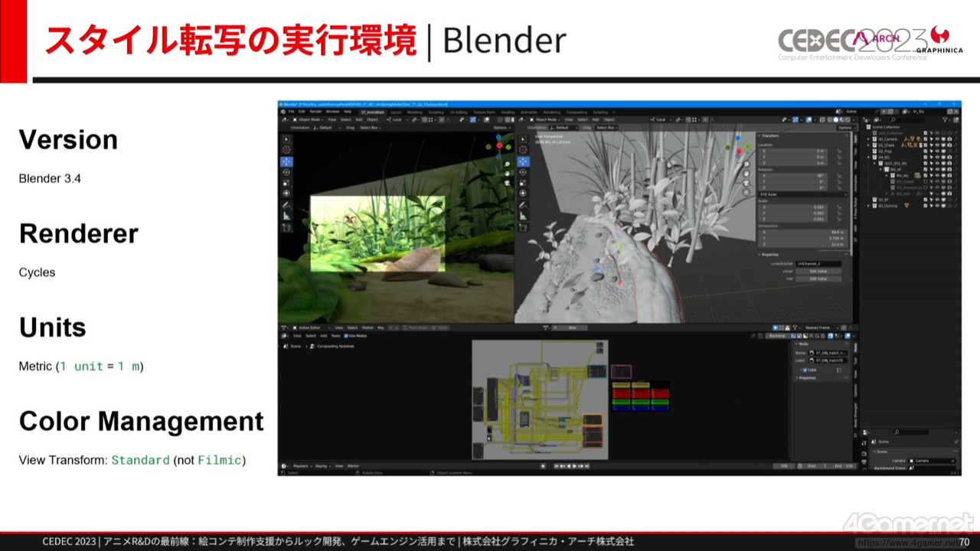The width and height of the screenshot is (980, 551).
Task: Open the Playback popover in timeline
Action: coord(302,466)
